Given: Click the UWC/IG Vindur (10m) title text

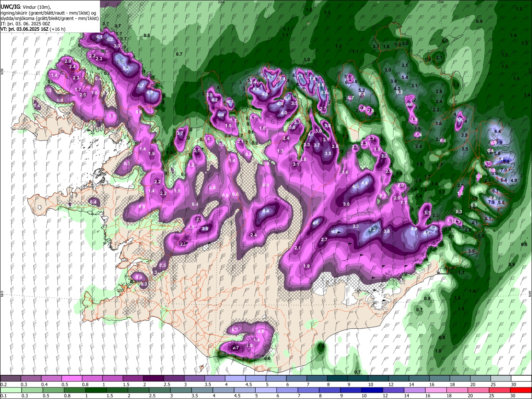Looking at the screenshot, I should pos(26,7).
